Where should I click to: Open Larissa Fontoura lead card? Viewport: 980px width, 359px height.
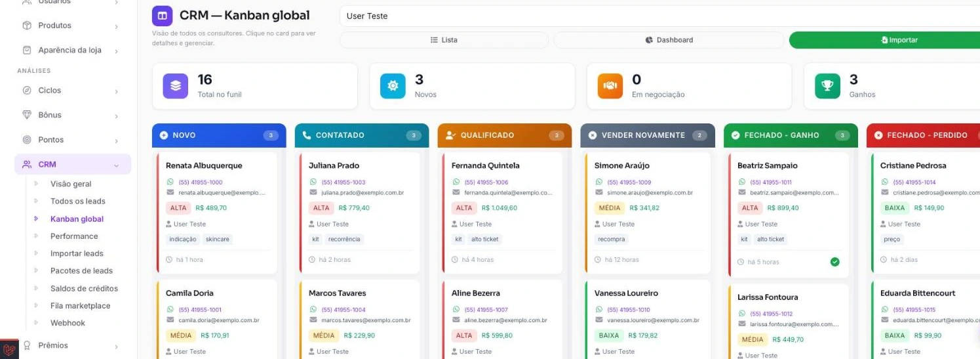[789, 322]
